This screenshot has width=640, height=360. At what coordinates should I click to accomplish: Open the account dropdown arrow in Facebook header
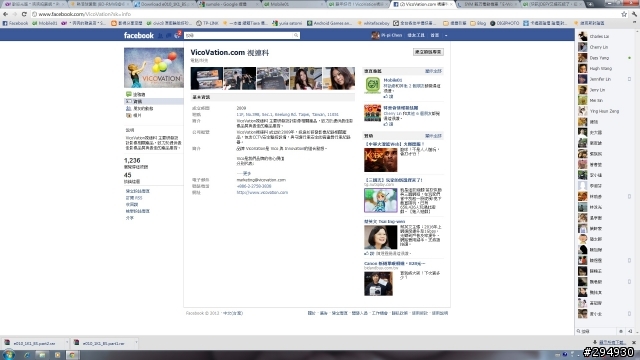coord(446,36)
